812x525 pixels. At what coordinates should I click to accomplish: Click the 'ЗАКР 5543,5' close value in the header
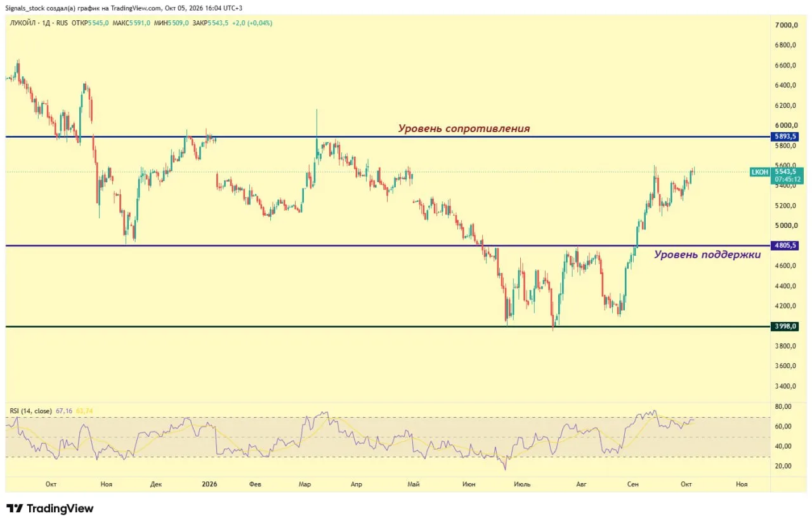coord(211,23)
